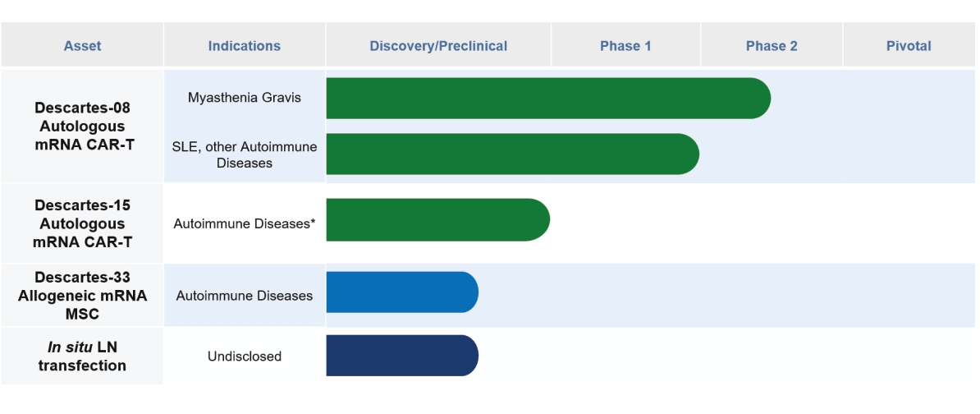Select the dark navy Undisclosed progress bar

[x=401, y=356]
